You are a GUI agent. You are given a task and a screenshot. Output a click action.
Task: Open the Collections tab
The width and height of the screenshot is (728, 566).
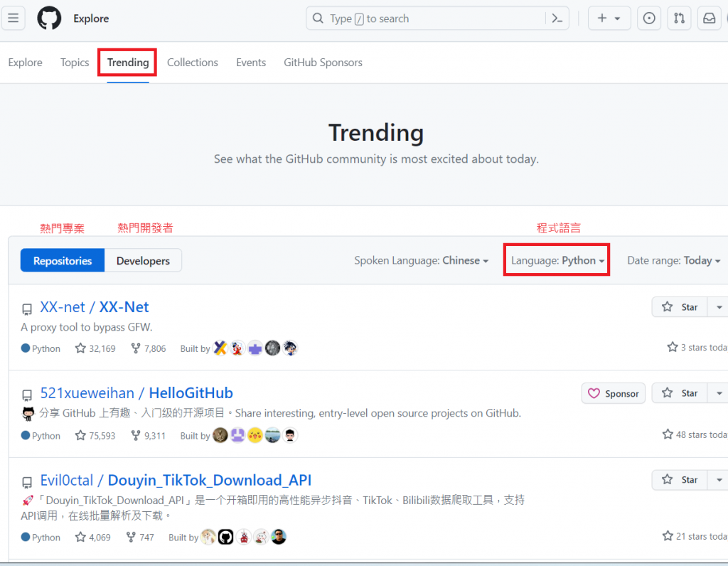coord(192,63)
